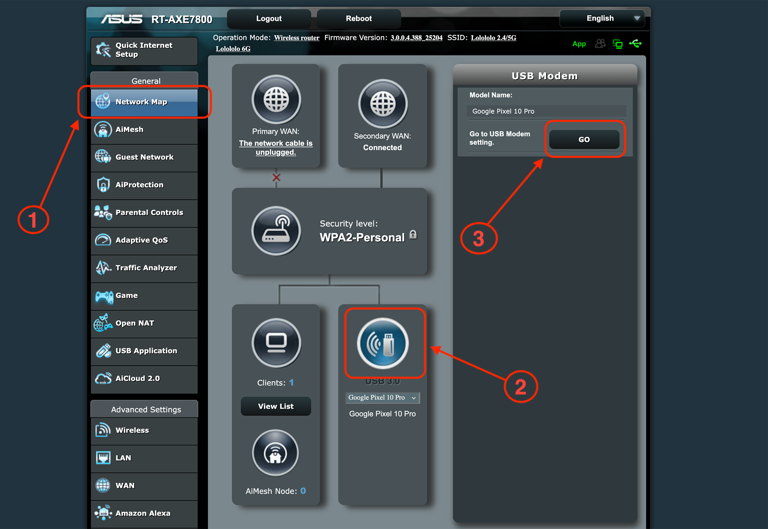
Task: Click the AiCloud 2.0 cloud icon
Action: [x=103, y=378]
